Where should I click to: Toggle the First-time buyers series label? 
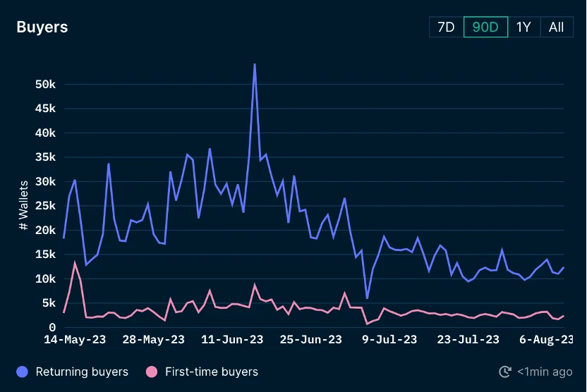click(212, 372)
